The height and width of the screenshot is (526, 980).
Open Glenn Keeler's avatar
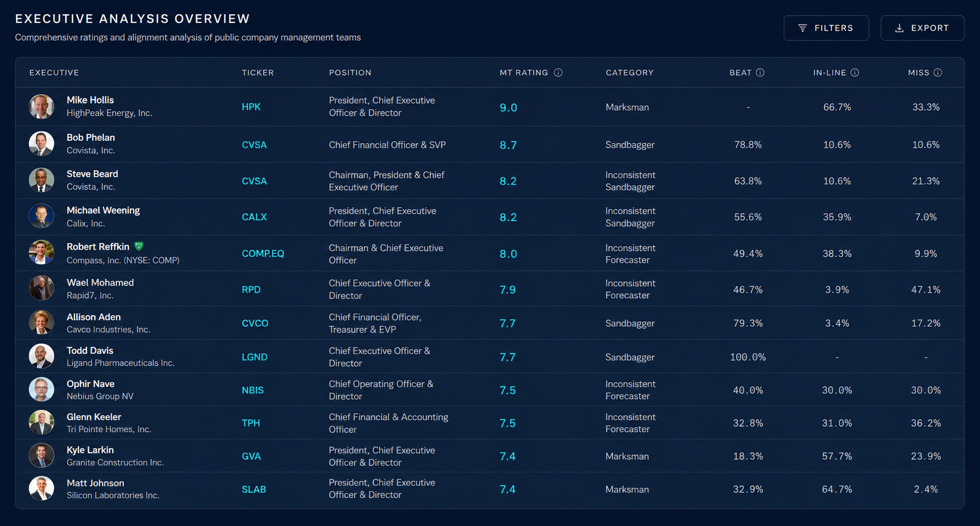pyautogui.click(x=42, y=422)
